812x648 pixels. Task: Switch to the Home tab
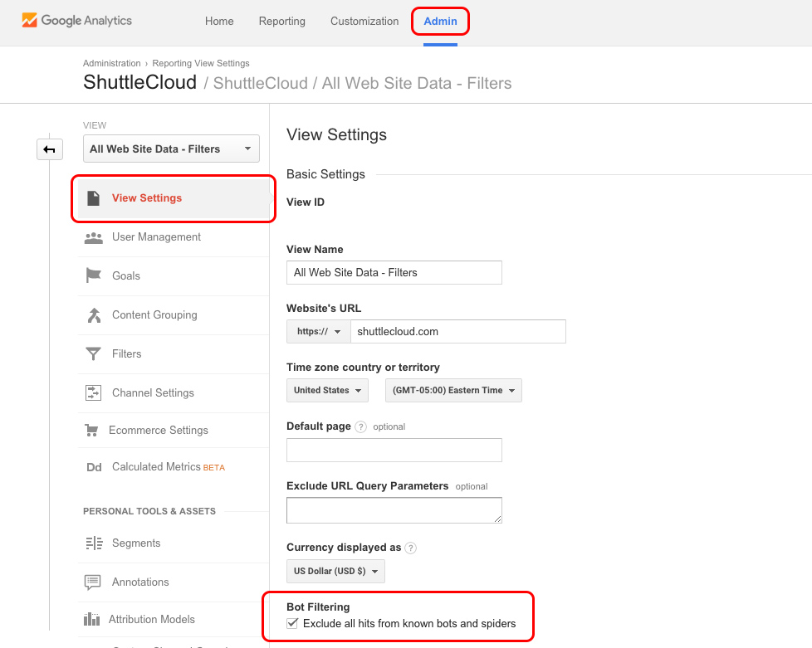219,22
